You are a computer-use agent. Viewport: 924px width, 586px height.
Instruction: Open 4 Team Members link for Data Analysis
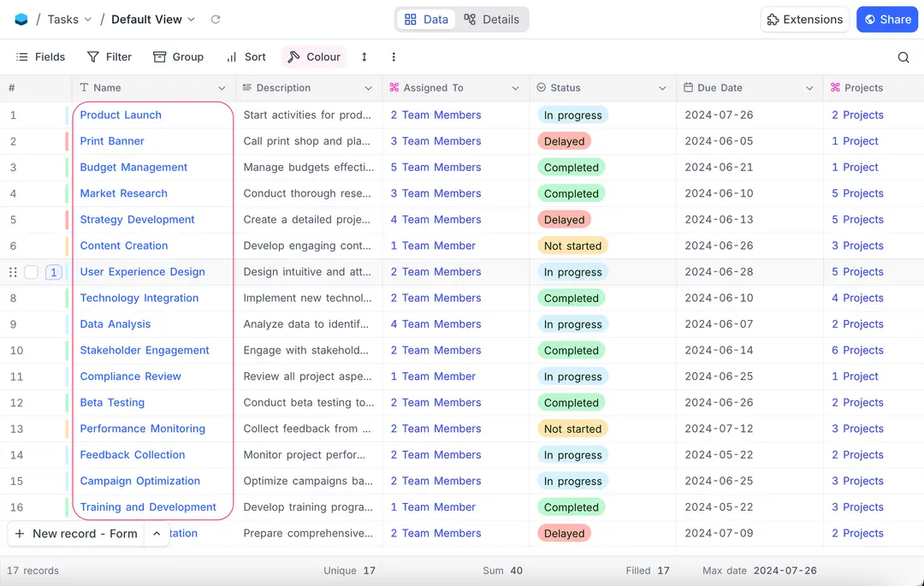[436, 324]
